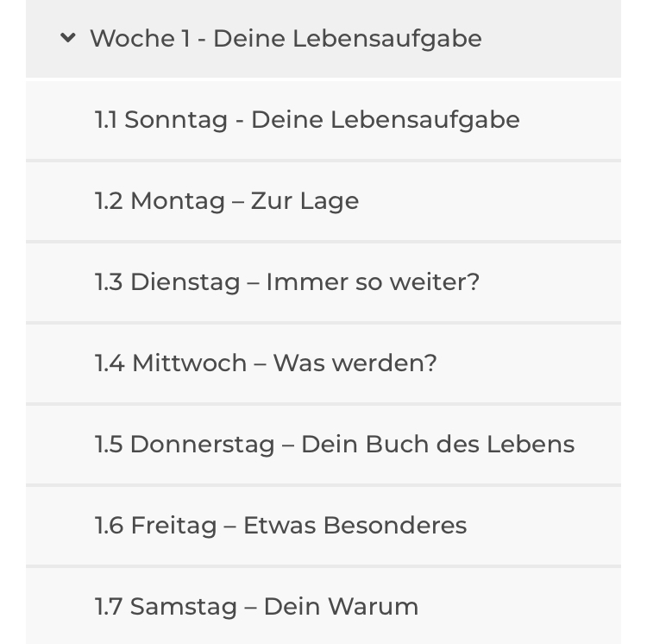
Task: Open 1.7 Samstag – Dein Warum lesson
Action: 256,606
